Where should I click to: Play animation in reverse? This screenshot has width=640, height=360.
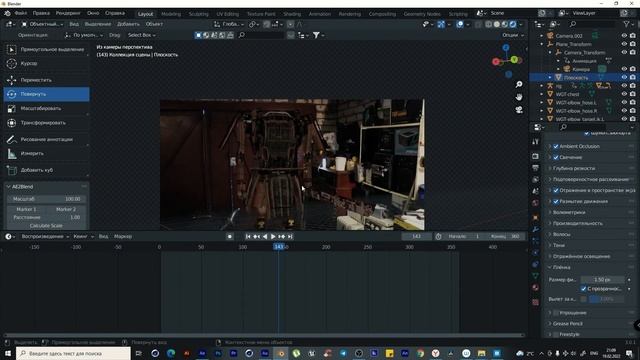[x=265, y=236]
